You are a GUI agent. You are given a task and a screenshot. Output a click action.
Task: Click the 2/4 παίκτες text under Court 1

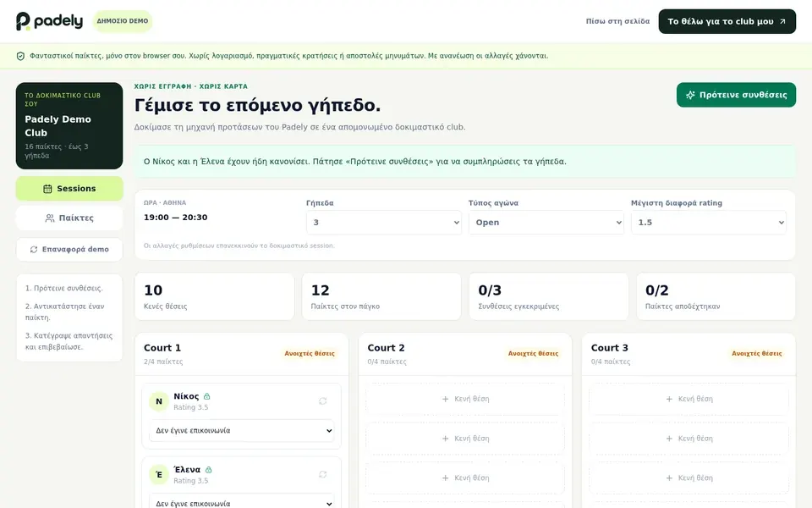pyautogui.click(x=163, y=362)
